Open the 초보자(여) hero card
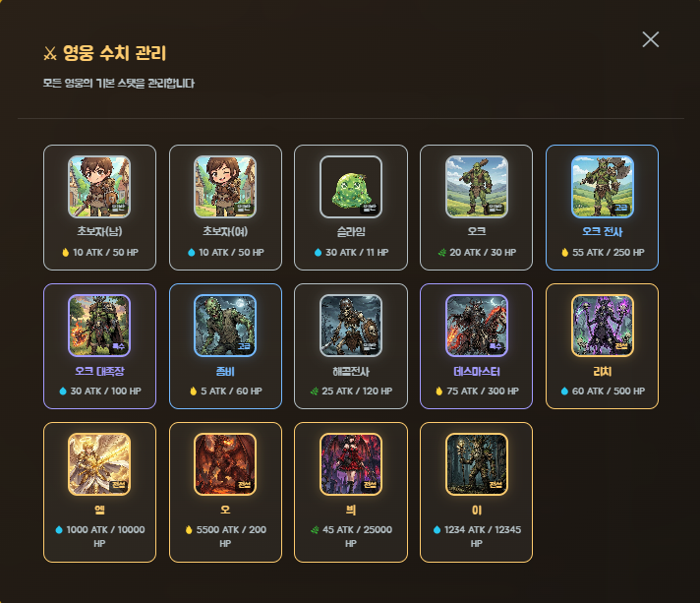The height and width of the screenshot is (603, 700). tap(225, 208)
